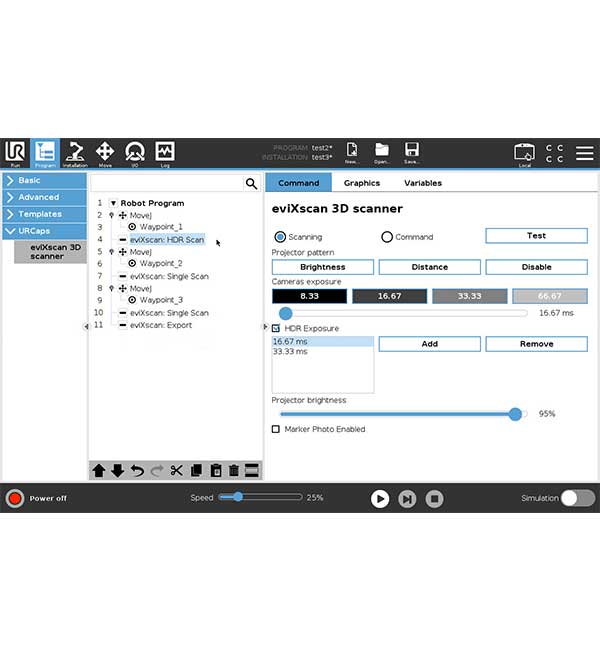Viewport: 600px width, 650px height.
Task: Click the Disable projector pattern button
Action: click(x=536, y=267)
